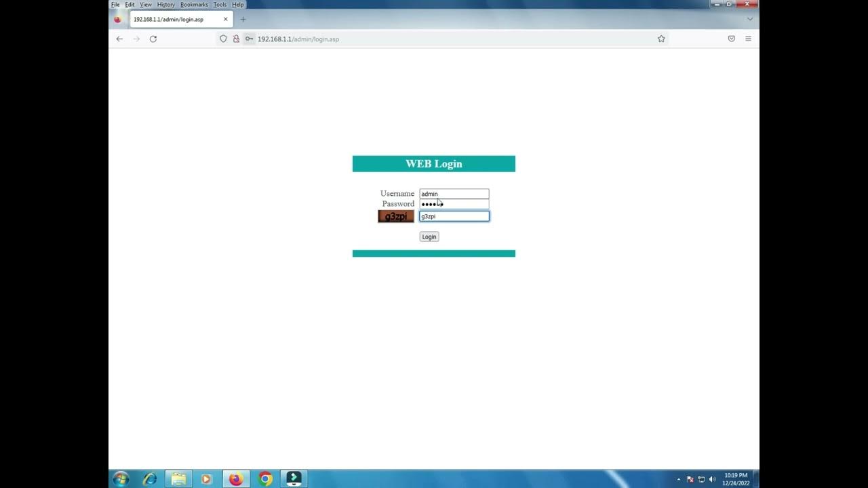Click the g3zpi captcha image
The image size is (868, 488).
click(x=396, y=216)
